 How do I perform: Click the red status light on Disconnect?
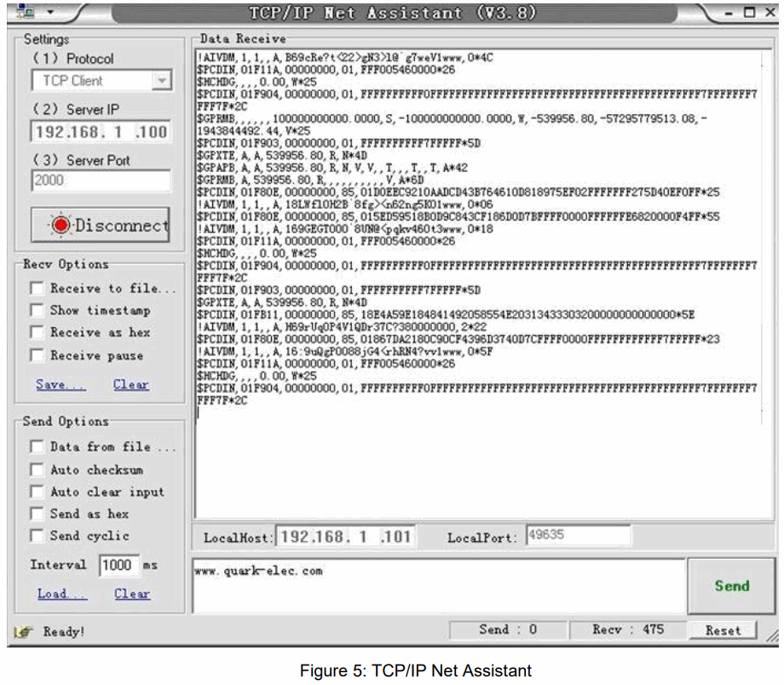[x=61, y=226]
